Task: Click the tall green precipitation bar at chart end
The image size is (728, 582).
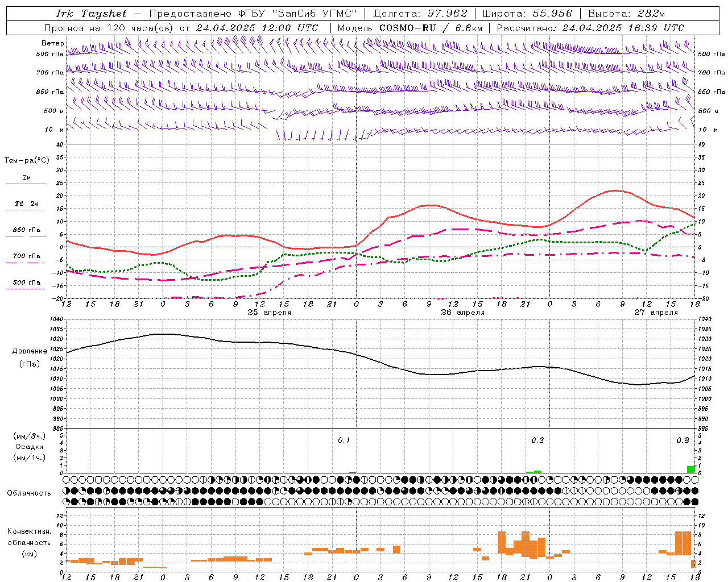Action: click(691, 469)
